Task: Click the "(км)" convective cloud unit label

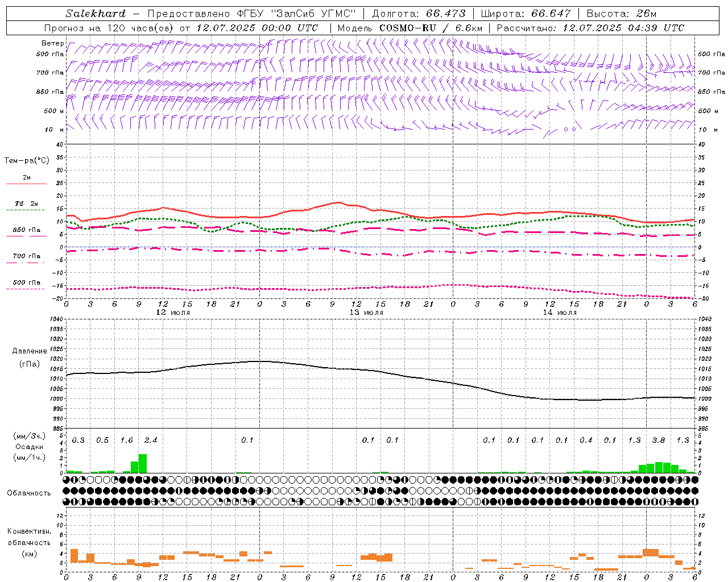Action: coord(29,554)
